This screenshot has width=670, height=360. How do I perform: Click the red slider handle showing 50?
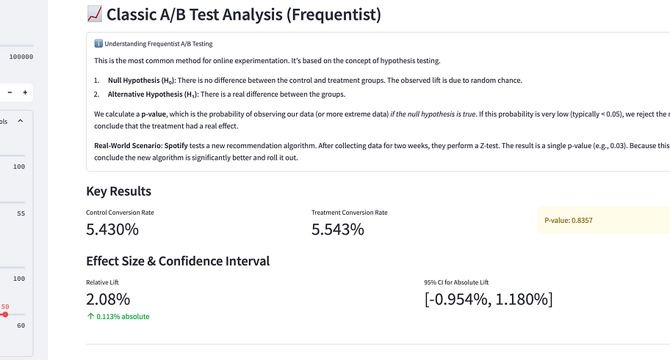[x=5, y=314]
